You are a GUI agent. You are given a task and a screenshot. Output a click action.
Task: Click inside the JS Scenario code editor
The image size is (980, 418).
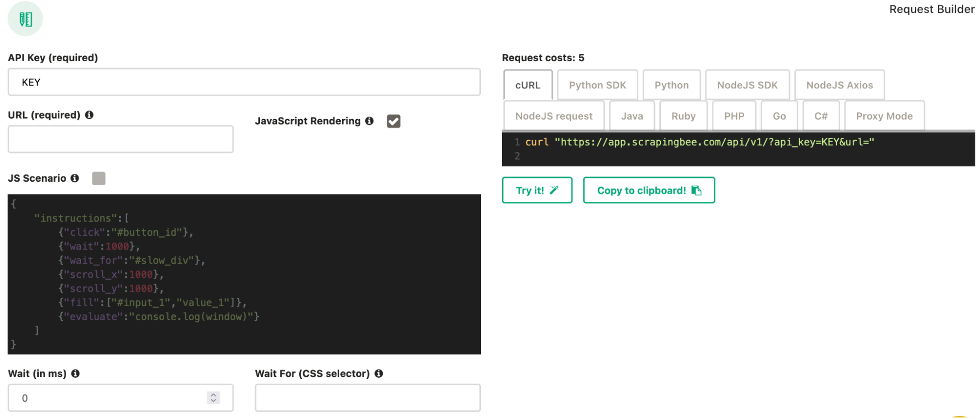tap(244, 274)
